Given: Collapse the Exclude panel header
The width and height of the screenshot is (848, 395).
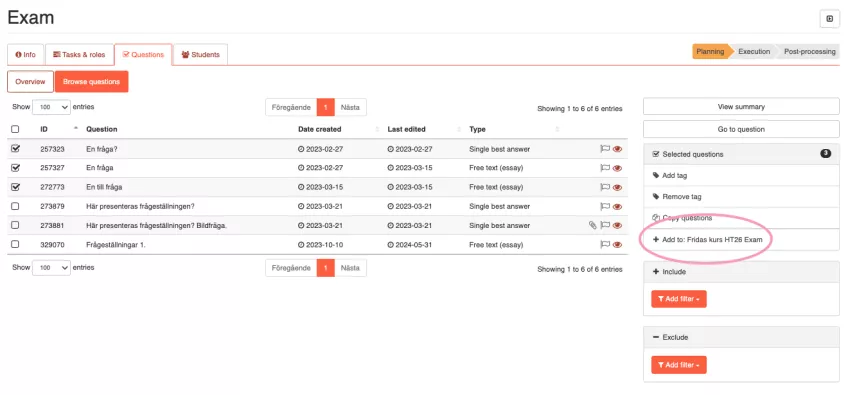Looking at the screenshot, I should click(x=741, y=337).
